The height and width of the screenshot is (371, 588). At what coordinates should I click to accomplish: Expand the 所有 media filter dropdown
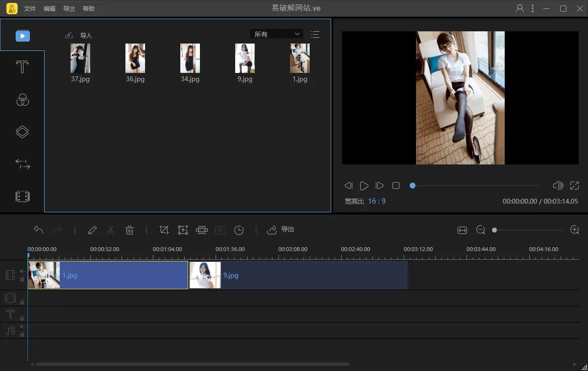point(277,34)
